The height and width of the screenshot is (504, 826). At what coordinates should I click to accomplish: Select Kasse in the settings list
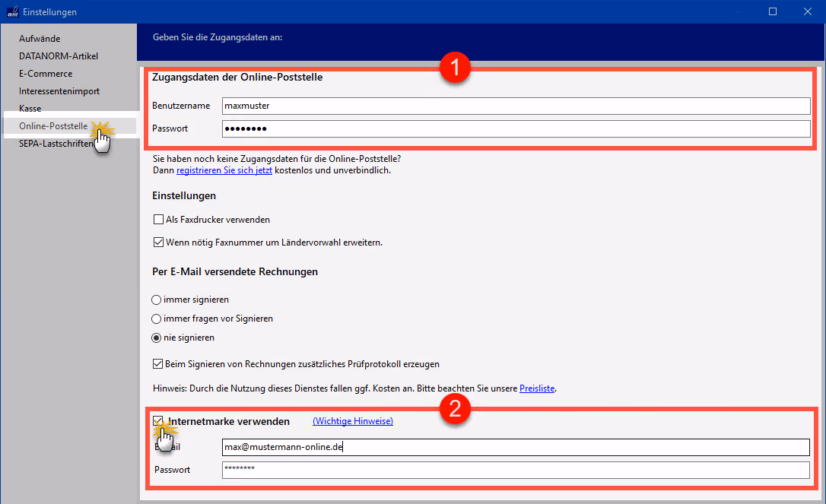[x=30, y=109]
